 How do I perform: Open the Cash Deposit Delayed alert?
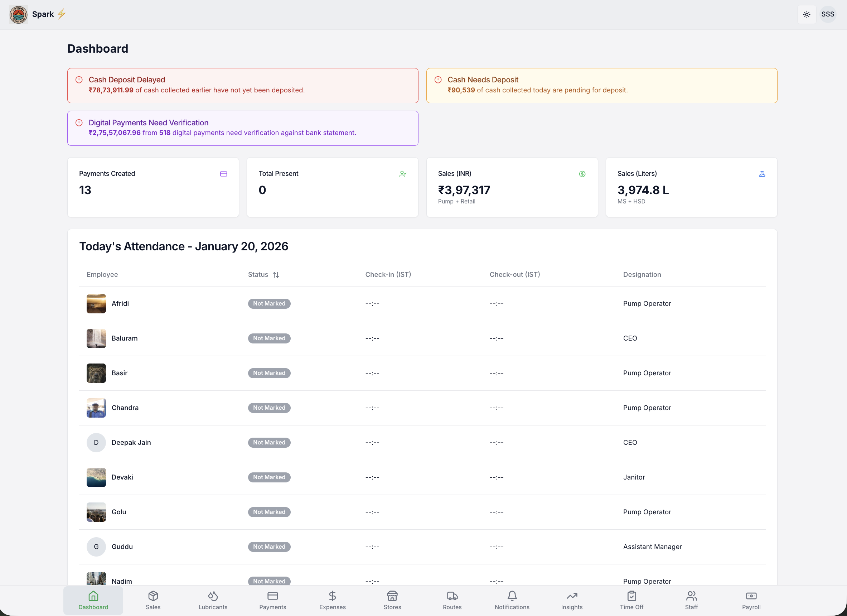(242, 86)
